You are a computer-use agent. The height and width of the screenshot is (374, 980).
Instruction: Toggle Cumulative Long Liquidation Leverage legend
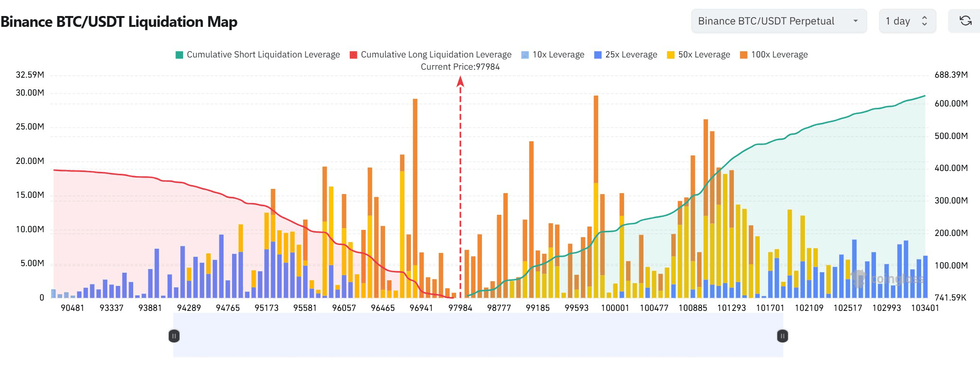[x=431, y=55]
